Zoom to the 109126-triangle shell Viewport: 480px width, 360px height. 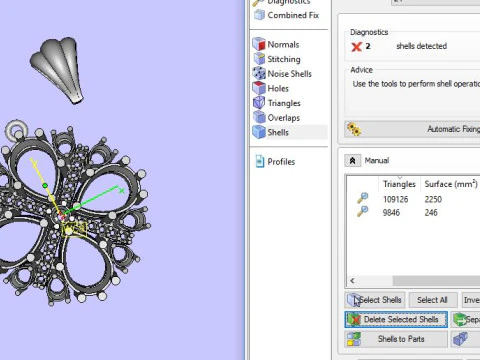363,198
